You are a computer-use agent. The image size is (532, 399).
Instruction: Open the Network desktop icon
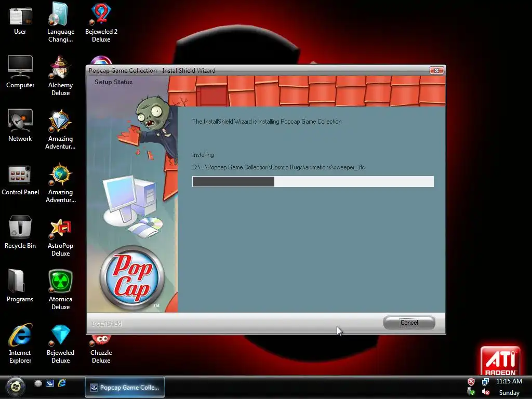(20, 126)
